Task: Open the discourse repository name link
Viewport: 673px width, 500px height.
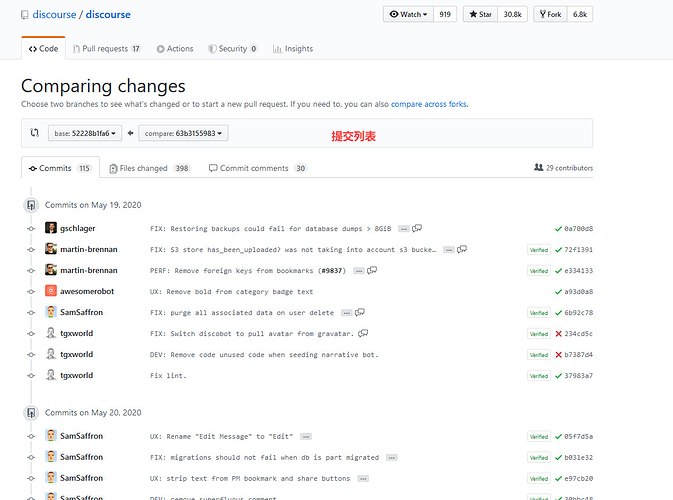Action: (x=108, y=15)
